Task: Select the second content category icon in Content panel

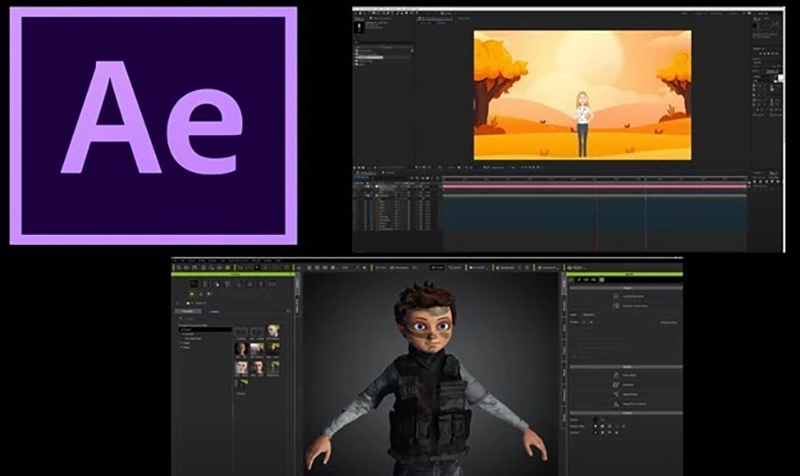Action: (205, 284)
